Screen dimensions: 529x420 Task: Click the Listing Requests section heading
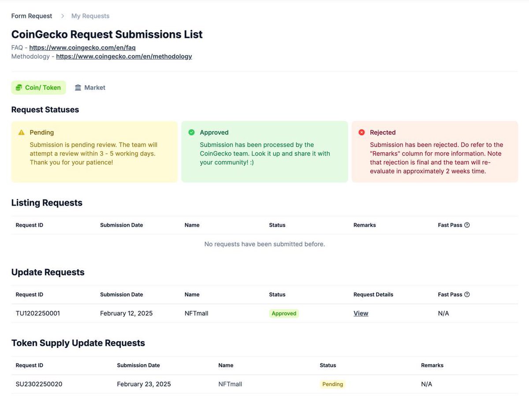47,203
